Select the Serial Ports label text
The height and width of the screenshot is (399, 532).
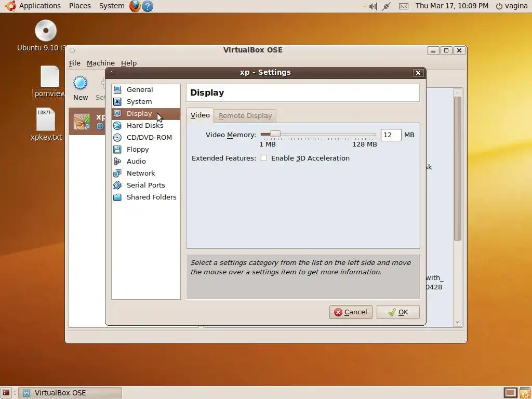pos(146,185)
